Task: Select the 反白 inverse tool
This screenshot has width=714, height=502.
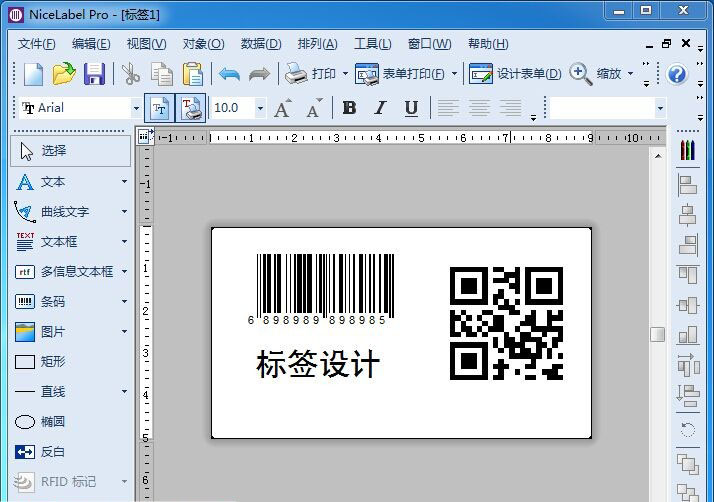Action: (x=71, y=451)
